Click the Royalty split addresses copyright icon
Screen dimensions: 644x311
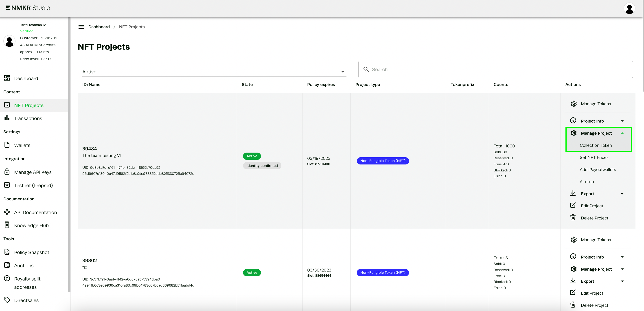click(x=7, y=278)
